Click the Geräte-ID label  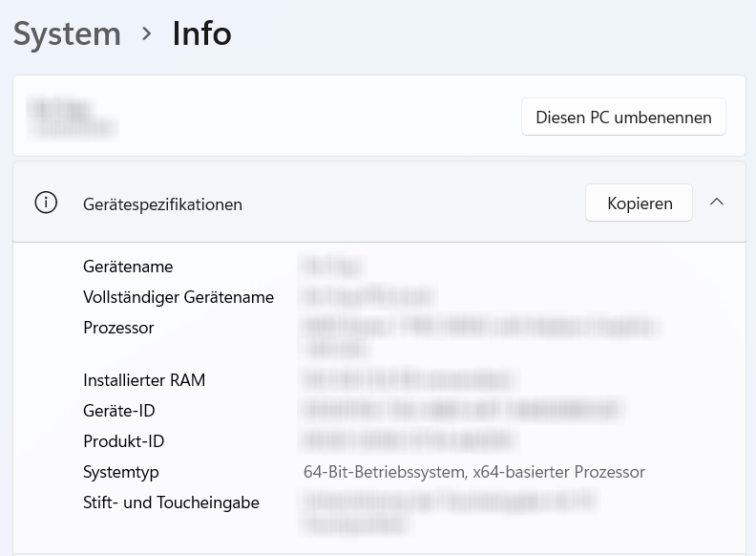118,411
